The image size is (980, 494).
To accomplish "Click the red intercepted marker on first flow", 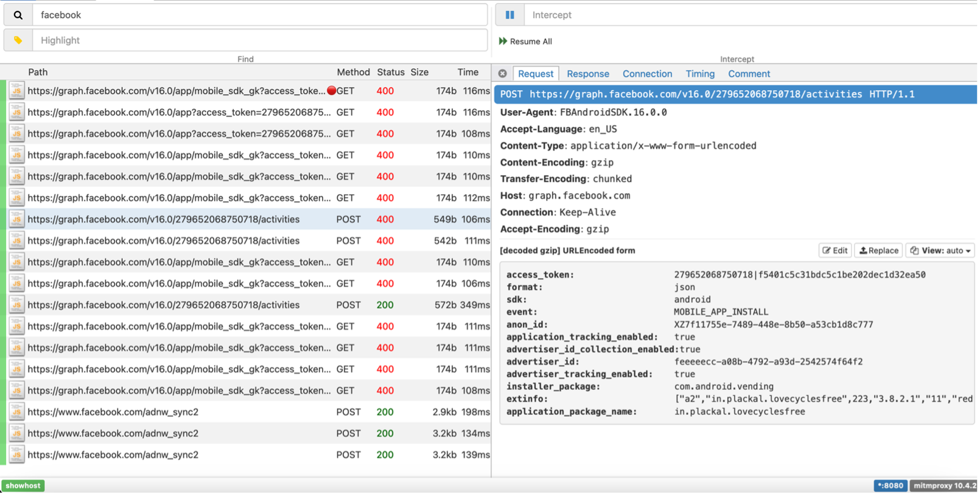I will pos(331,91).
